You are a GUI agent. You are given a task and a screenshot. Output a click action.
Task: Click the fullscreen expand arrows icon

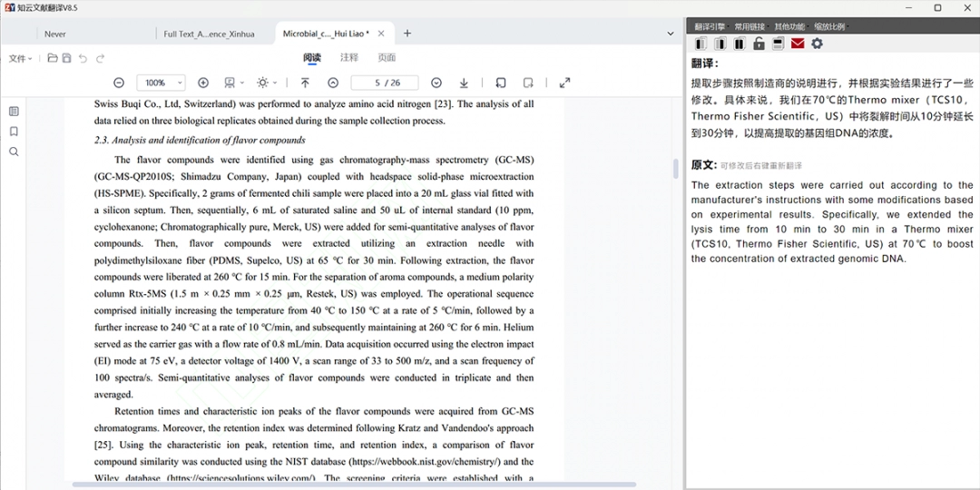coord(564,83)
